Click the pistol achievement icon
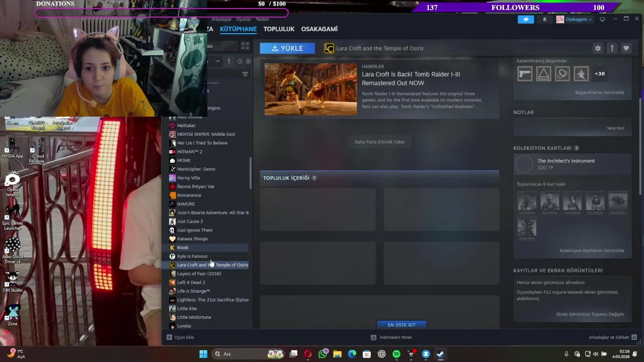The image size is (644, 362). click(x=525, y=73)
